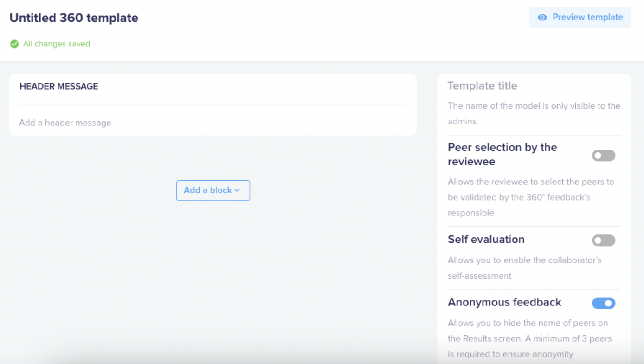644x364 pixels.
Task: Edit the Untitled 360 template title
Action: (74, 18)
